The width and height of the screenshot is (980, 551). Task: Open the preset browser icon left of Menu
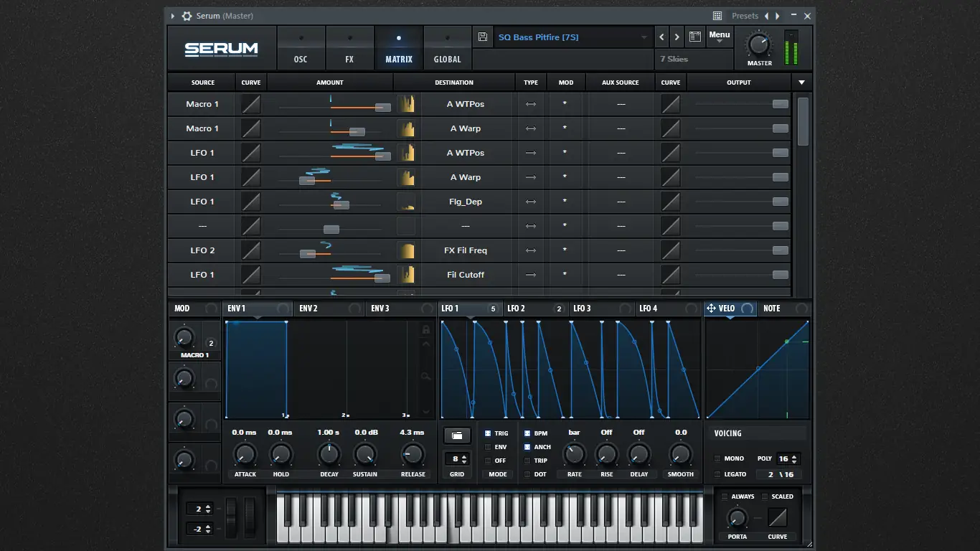point(694,37)
